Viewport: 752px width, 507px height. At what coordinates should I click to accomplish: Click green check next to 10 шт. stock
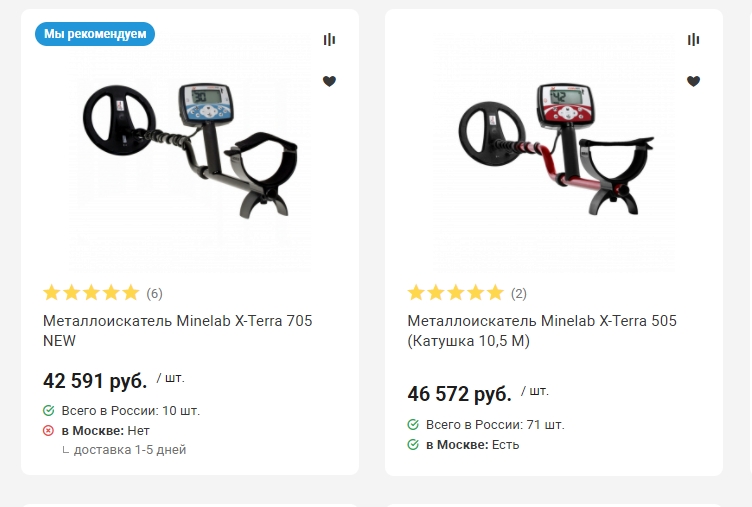pos(49,411)
